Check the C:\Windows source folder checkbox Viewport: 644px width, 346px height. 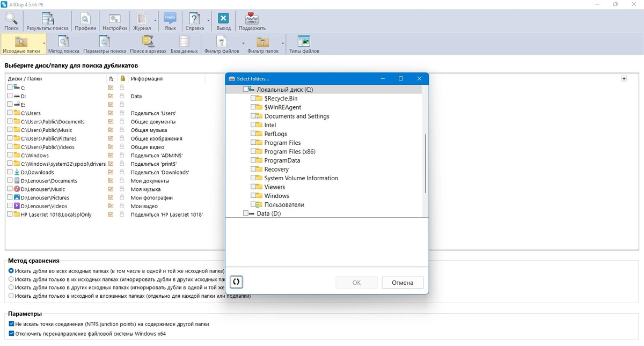click(x=10, y=156)
